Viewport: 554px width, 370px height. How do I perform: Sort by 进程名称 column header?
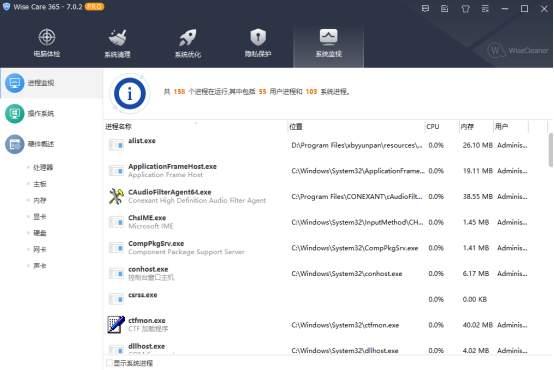196,127
